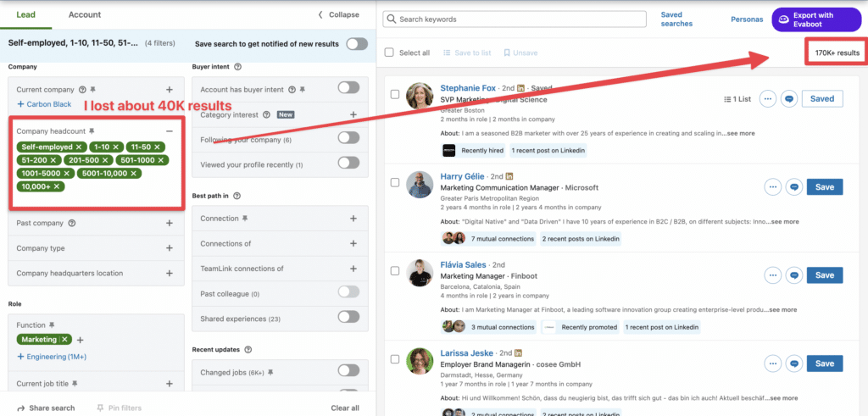Click Share search

pyautogui.click(x=46, y=408)
